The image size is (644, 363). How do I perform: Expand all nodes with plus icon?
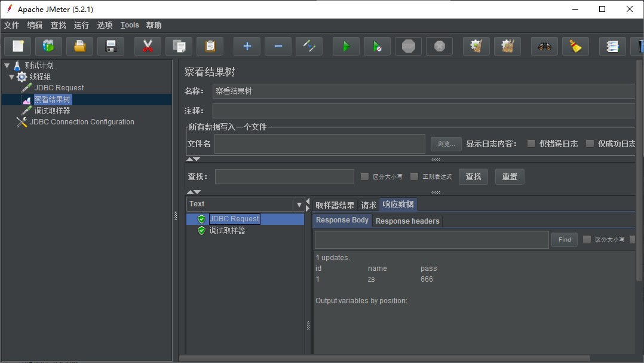click(247, 46)
